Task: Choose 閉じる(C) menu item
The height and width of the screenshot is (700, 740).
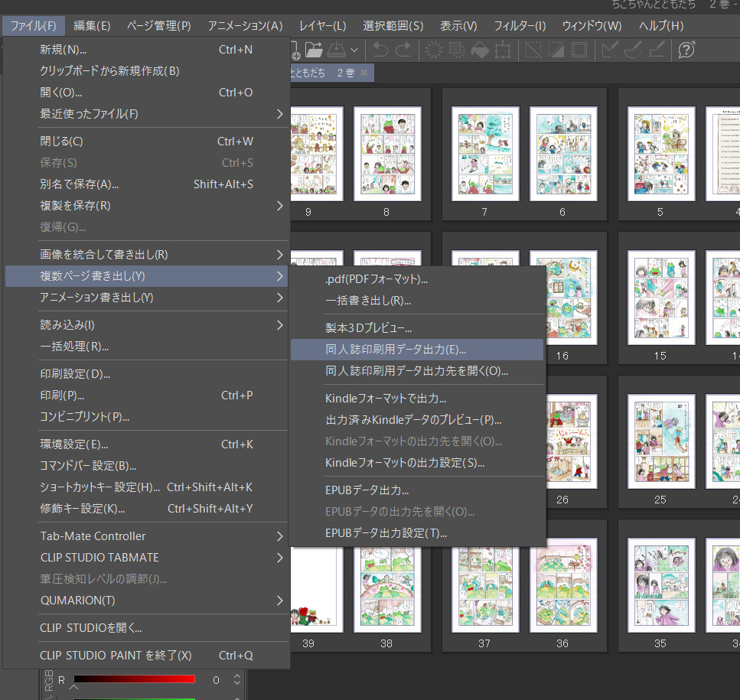Action: click(x=146, y=141)
